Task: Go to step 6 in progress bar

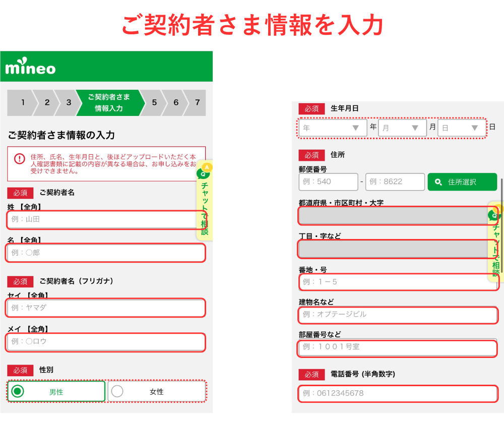Action: click(176, 103)
